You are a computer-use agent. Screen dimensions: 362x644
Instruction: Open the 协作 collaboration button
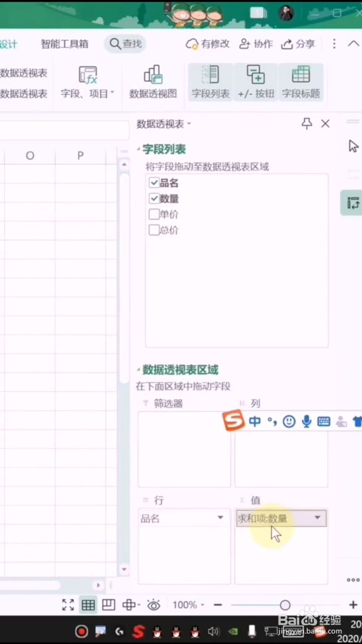(256, 44)
